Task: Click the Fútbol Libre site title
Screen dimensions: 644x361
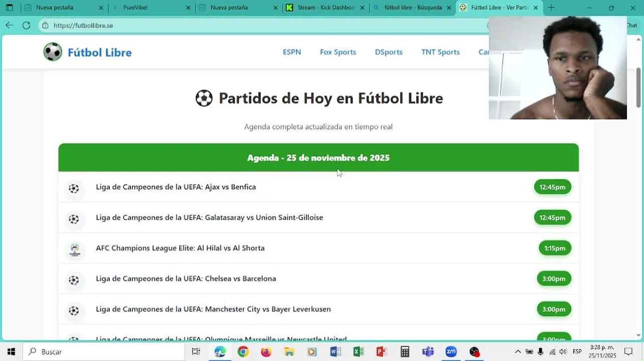Action: click(100, 53)
